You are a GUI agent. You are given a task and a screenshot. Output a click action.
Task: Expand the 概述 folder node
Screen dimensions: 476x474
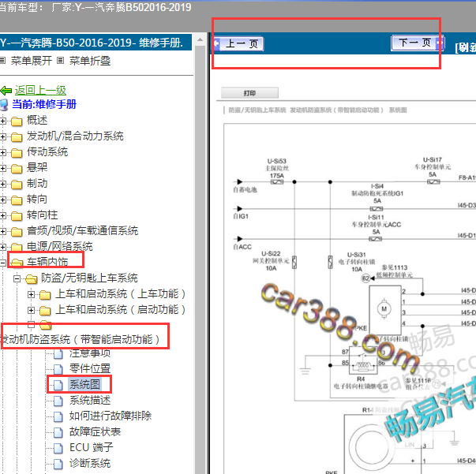click(3, 121)
